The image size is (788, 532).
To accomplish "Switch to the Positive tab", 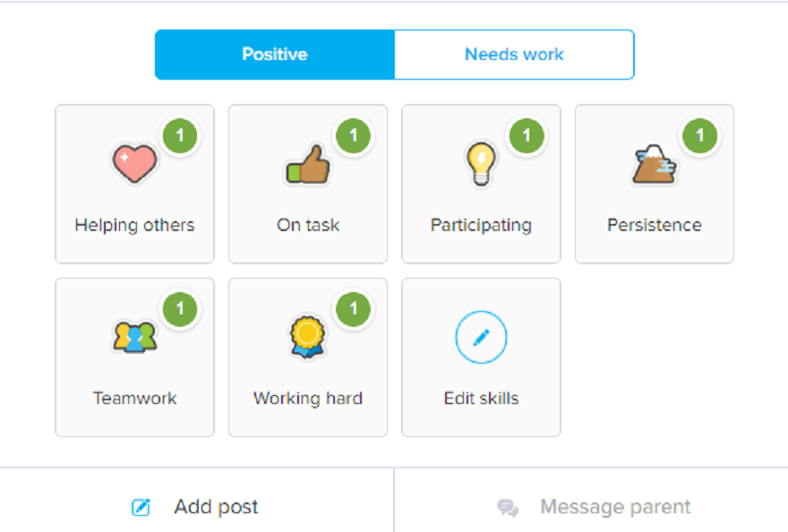I will [274, 55].
